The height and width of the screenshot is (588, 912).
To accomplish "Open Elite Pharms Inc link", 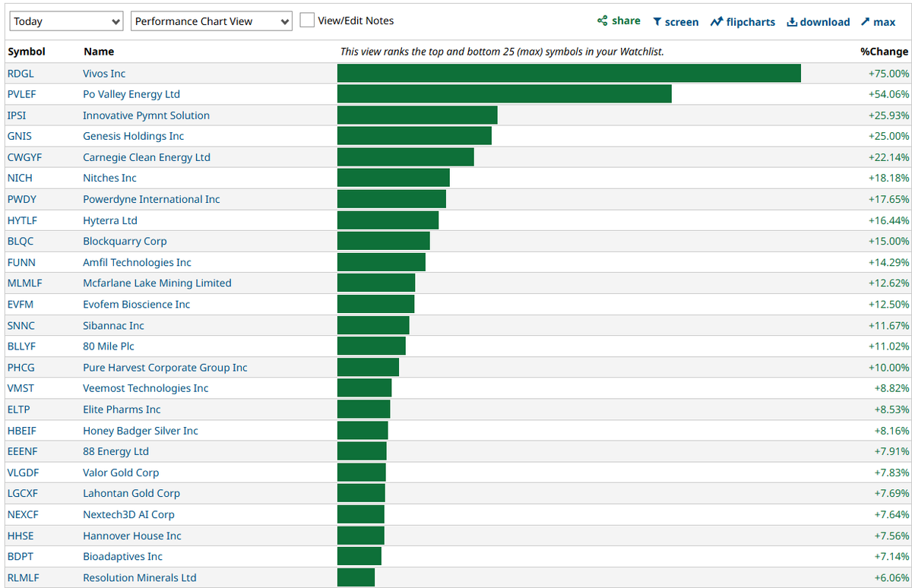I will click(122, 409).
